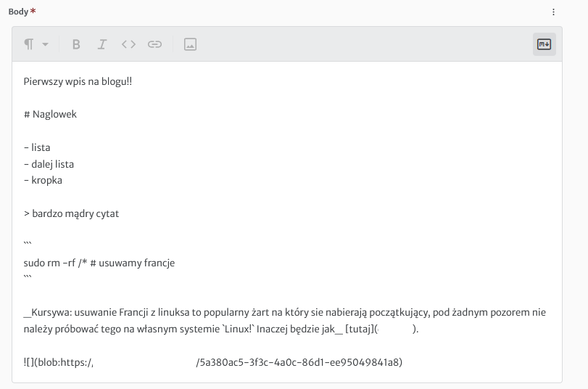Toggle italic formatting
The height and width of the screenshot is (389, 588).
102,44
